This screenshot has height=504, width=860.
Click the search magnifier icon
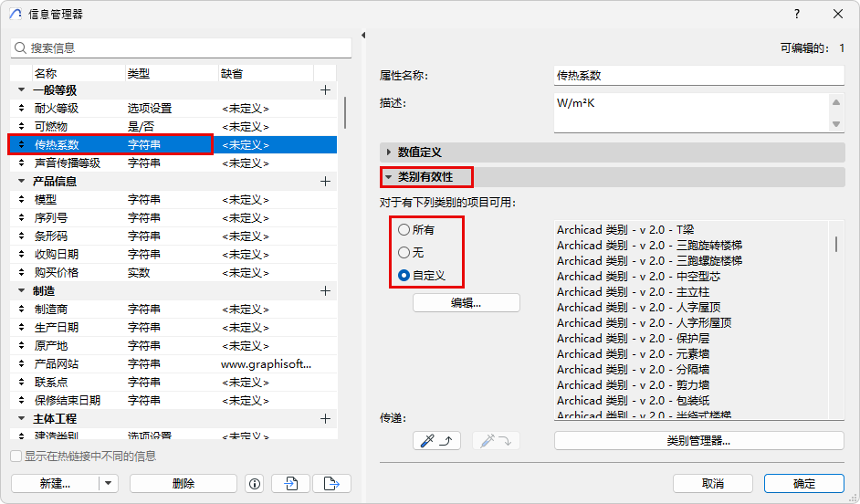[x=20, y=48]
